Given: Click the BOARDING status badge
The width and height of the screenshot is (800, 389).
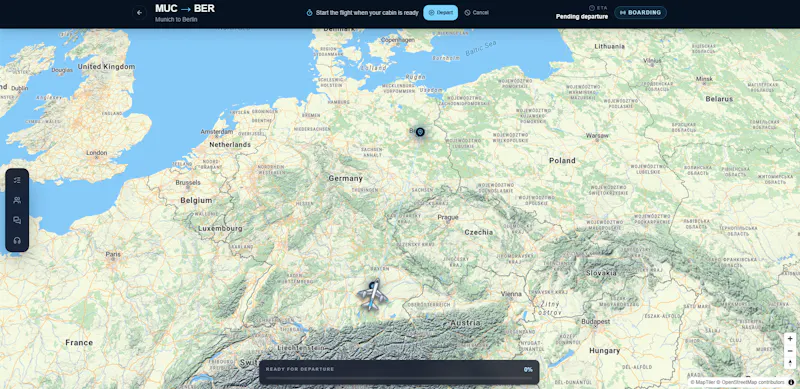Looking at the screenshot, I should [640, 13].
